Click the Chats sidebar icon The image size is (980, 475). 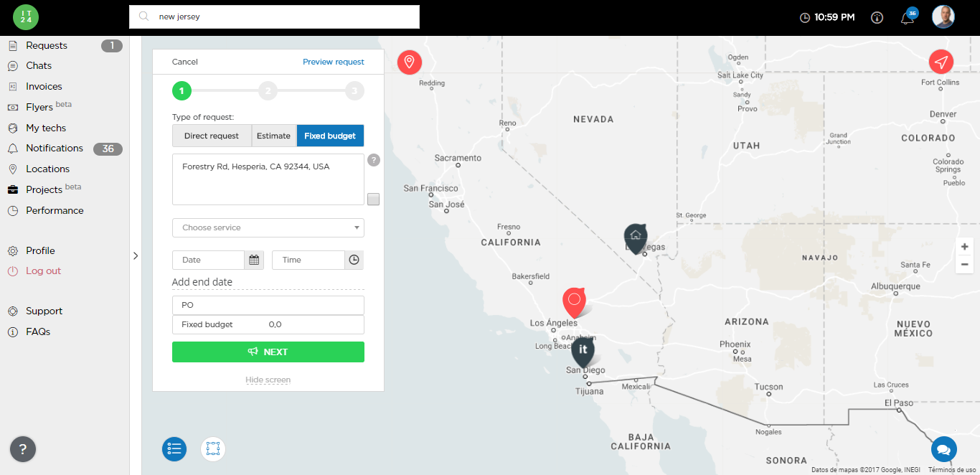(x=12, y=66)
